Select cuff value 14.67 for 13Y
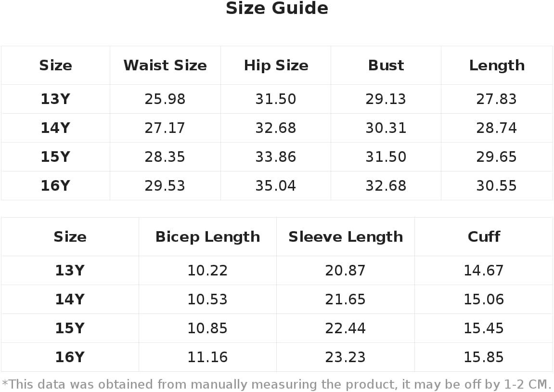Screen dimensions: 554x392 [x=484, y=271]
